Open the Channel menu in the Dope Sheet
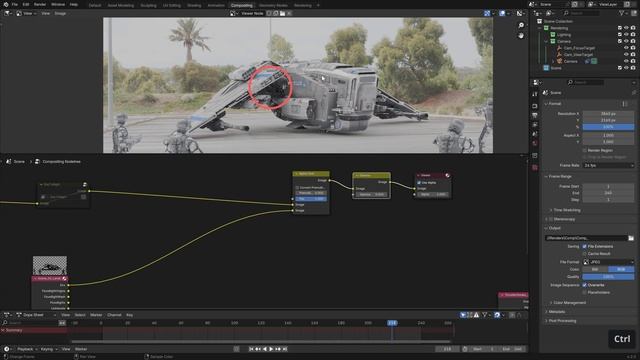 114,315
